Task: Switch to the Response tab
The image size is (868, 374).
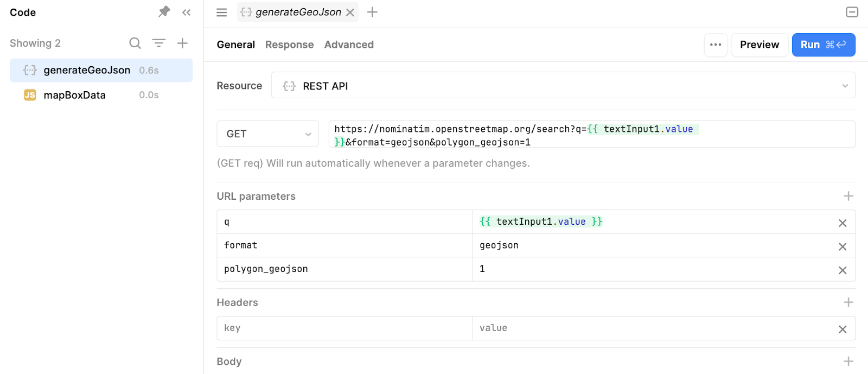Action: pos(289,45)
